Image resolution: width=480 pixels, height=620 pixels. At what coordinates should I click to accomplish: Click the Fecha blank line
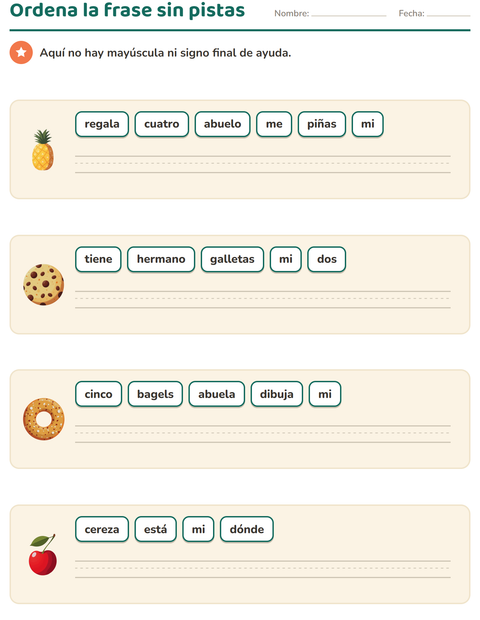[448, 15]
